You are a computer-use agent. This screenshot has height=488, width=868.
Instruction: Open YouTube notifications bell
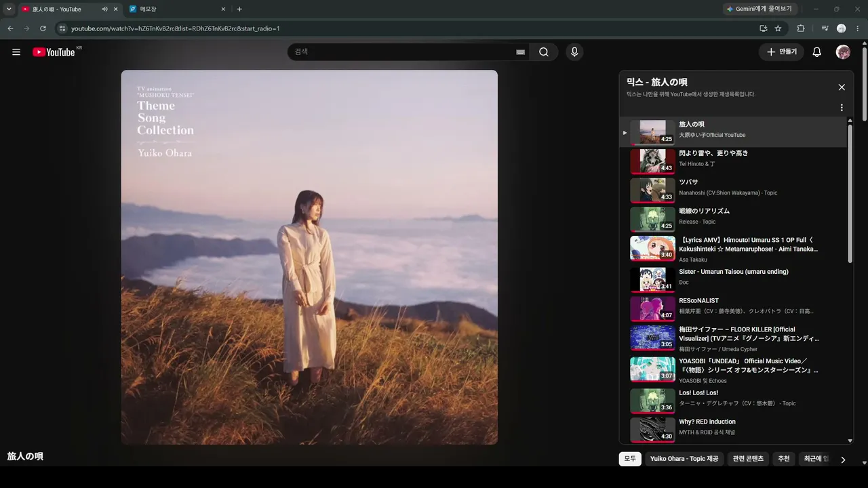[817, 52]
